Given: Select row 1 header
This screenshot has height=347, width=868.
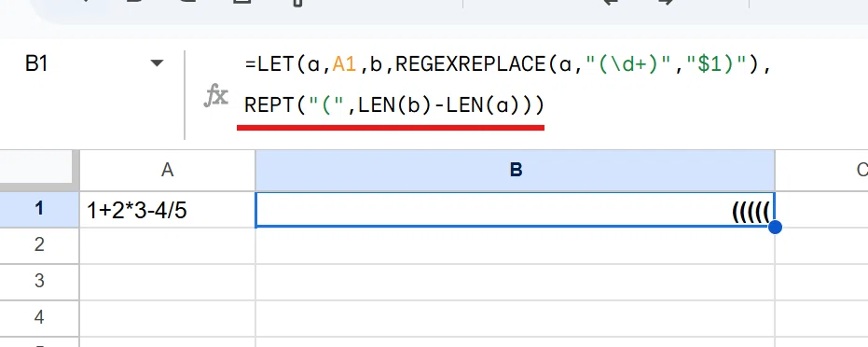Looking at the screenshot, I should coord(39,209).
